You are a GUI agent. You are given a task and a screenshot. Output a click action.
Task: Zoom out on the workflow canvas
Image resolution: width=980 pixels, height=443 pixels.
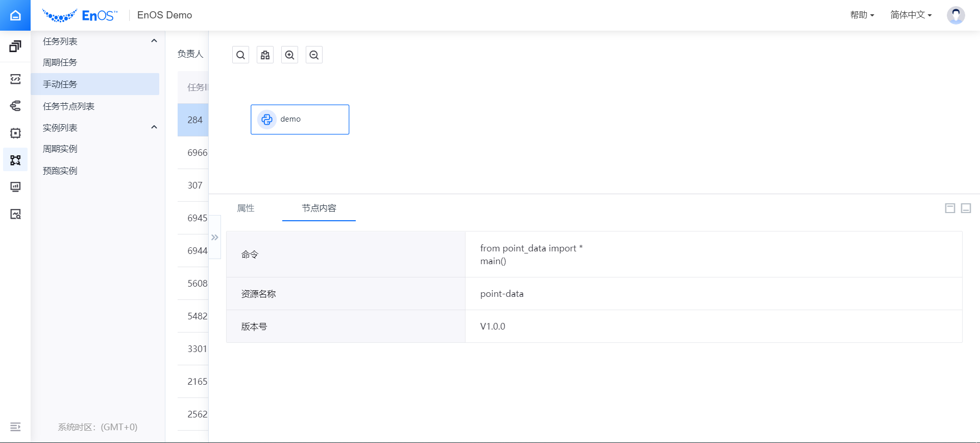click(314, 55)
